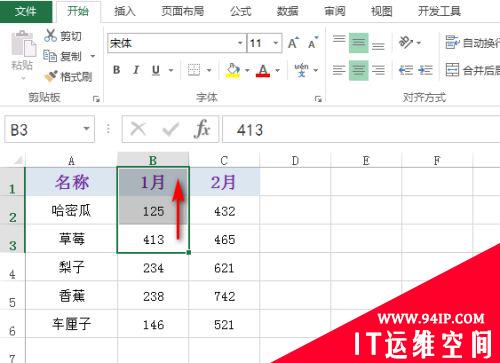
Task: Open the font name dropdown showing 宋体
Action: point(177,43)
